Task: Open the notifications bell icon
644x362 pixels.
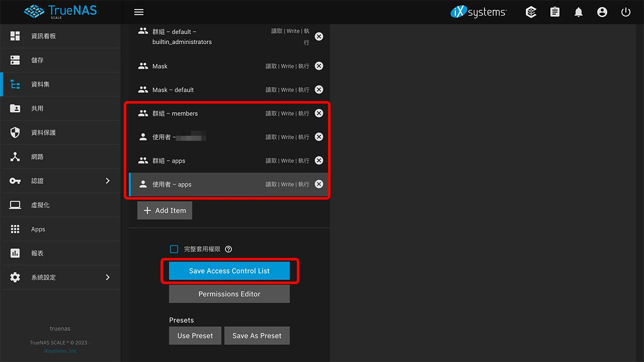Action: [x=578, y=12]
